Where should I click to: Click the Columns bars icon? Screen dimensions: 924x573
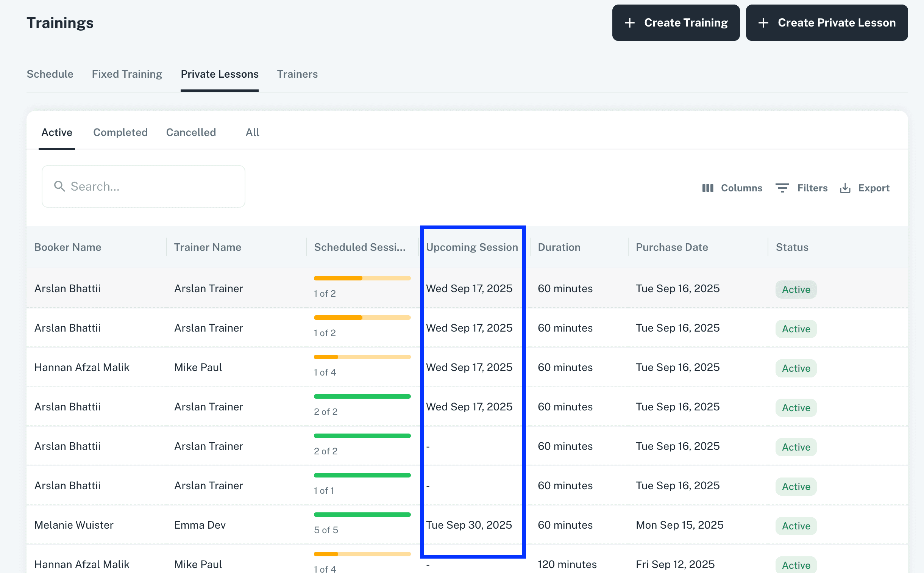coord(707,188)
